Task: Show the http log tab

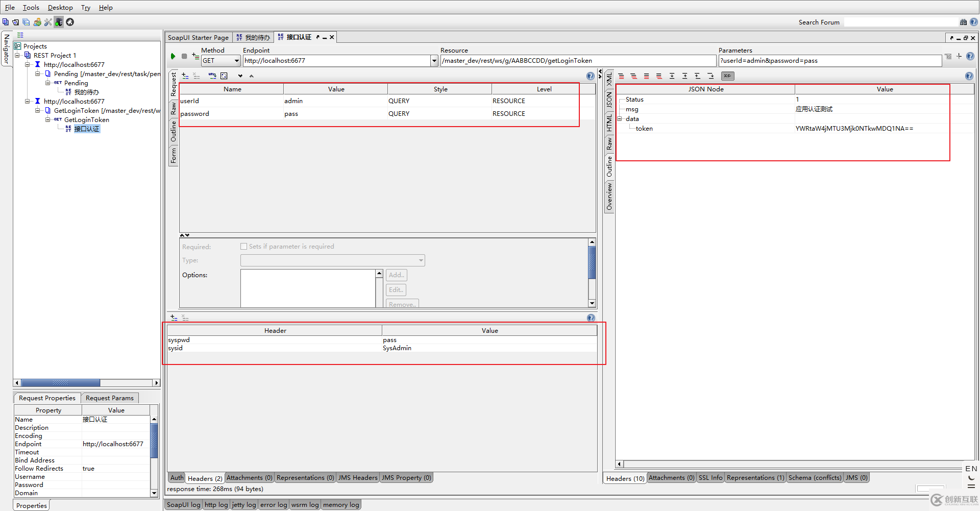Action: [x=216, y=505]
